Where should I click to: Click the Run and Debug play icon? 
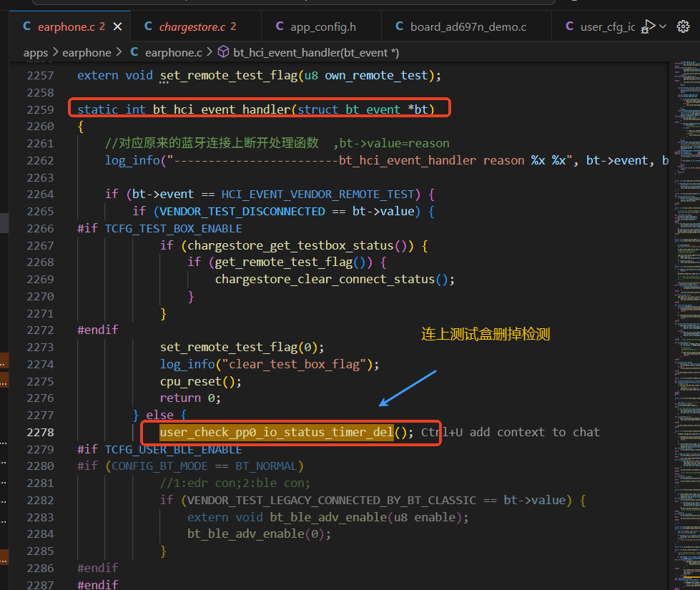tap(649, 26)
